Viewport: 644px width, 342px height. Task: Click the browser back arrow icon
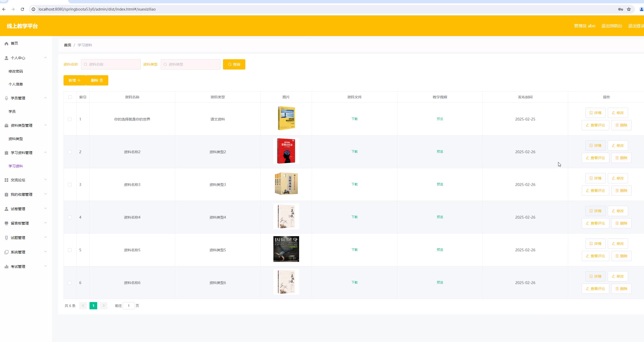tap(4, 9)
